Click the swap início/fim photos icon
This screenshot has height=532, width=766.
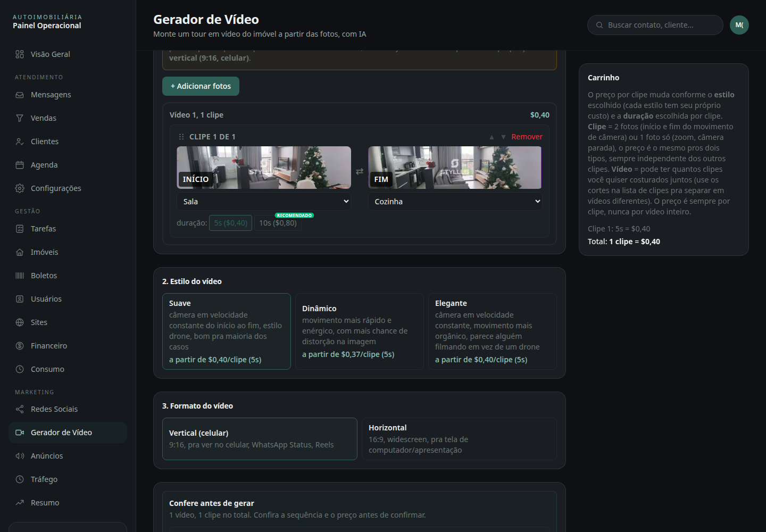360,171
